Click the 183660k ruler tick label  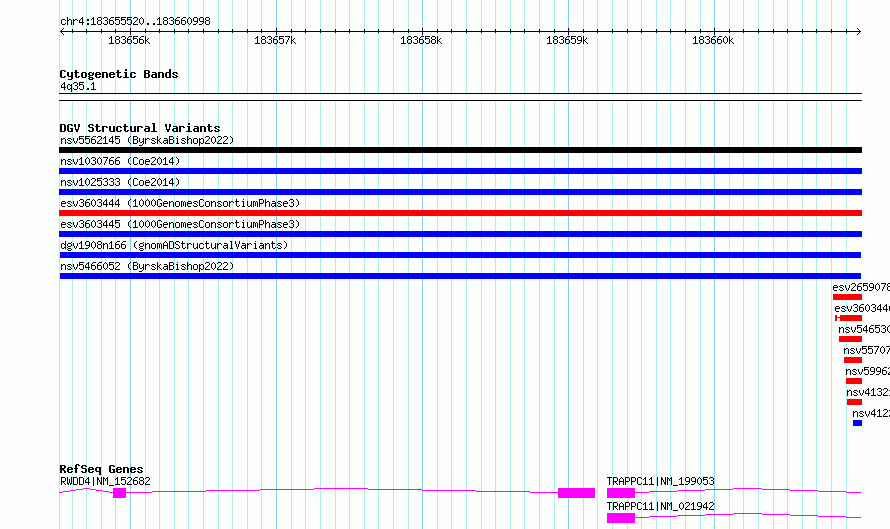click(713, 41)
